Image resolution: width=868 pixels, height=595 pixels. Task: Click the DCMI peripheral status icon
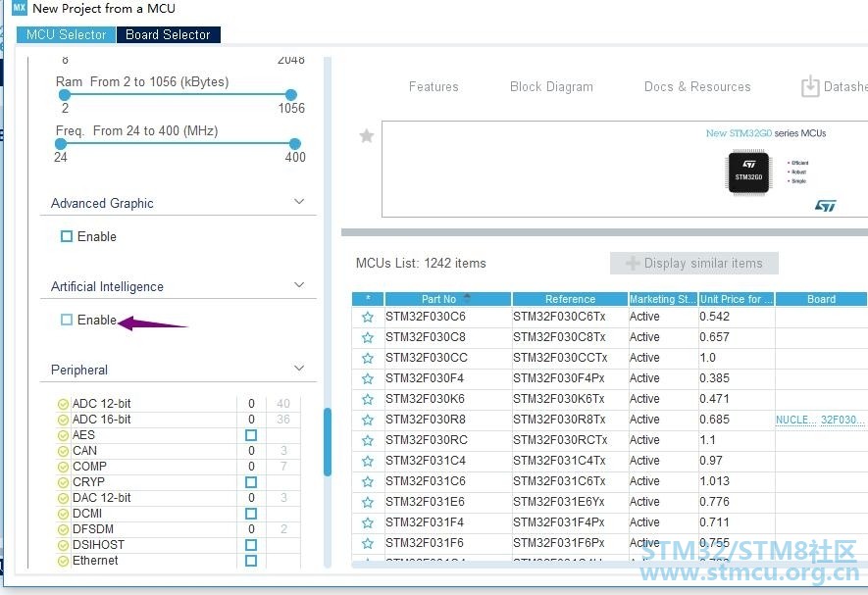pyautogui.click(x=63, y=514)
